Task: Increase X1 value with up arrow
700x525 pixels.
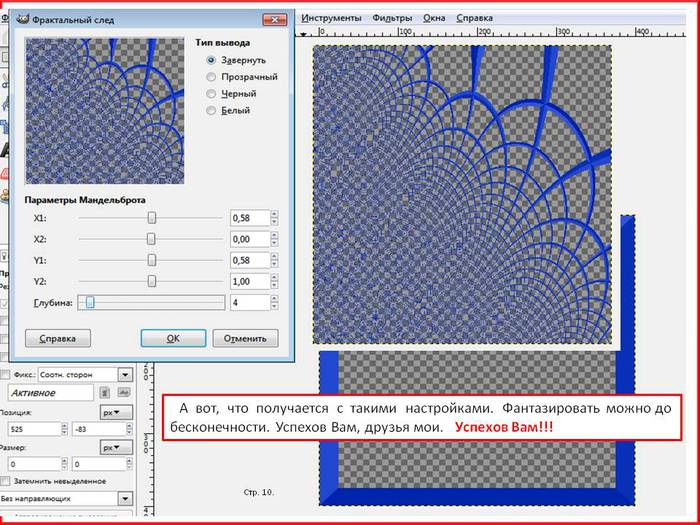Action: [274, 214]
